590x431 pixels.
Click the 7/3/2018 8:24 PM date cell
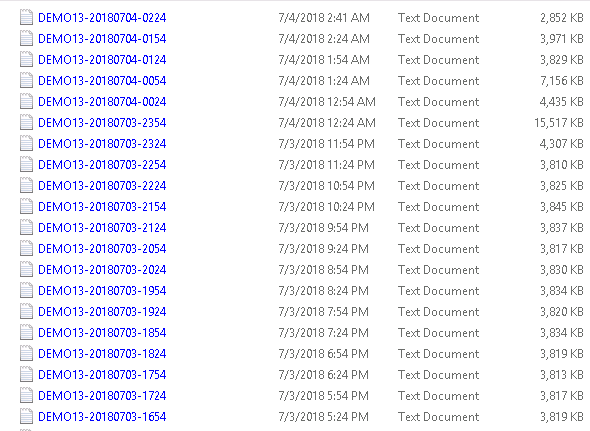[x=323, y=291]
